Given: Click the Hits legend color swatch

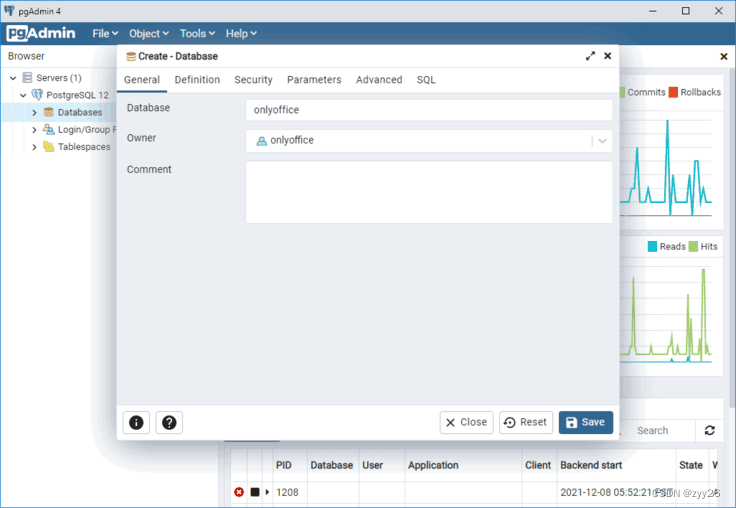Looking at the screenshot, I should click(x=693, y=246).
